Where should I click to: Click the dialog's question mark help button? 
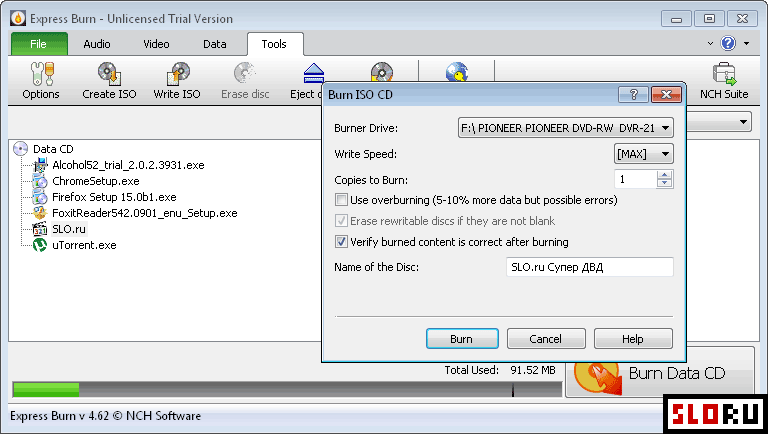point(633,95)
